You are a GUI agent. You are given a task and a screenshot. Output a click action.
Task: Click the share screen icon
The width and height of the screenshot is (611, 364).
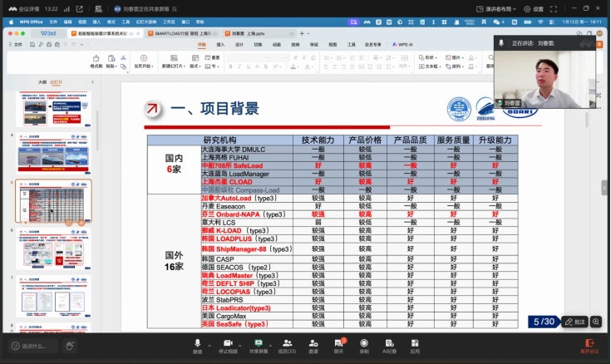(258, 344)
